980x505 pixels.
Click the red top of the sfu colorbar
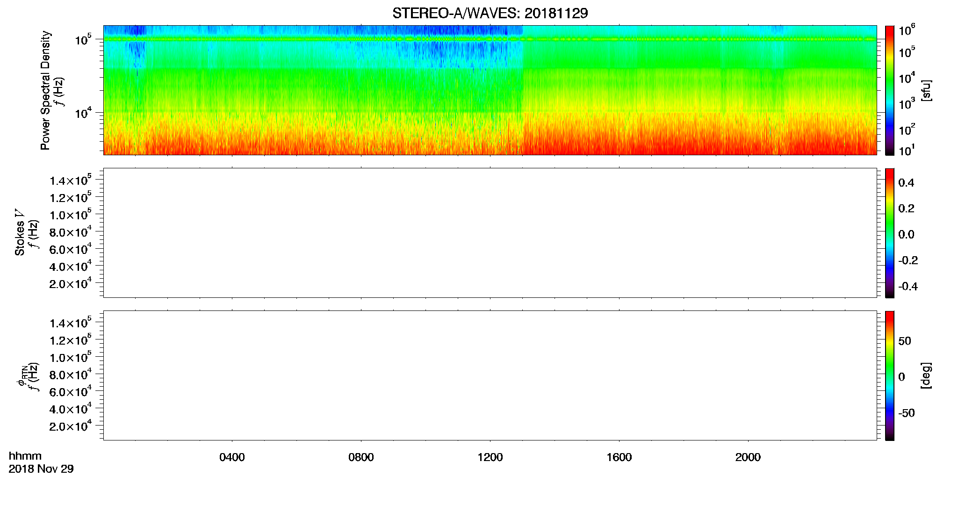(x=890, y=29)
